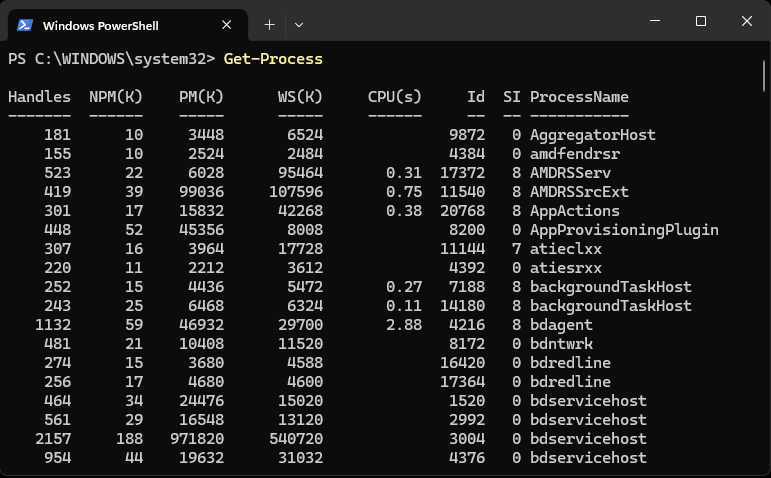Click the vertical scrollbar thumb
Image resolution: width=771 pixels, height=478 pixels.
[764, 76]
